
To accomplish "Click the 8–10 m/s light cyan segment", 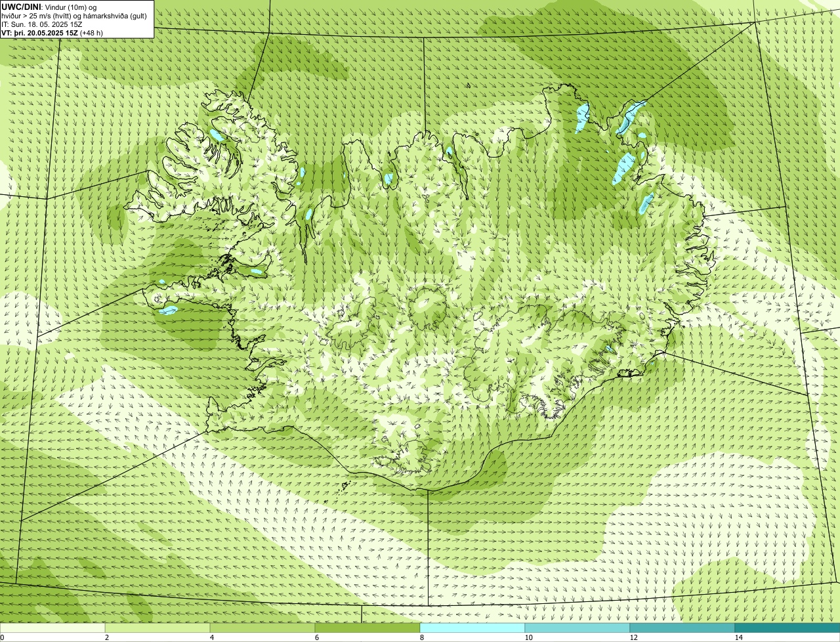I will pyautogui.click(x=472, y=628).
